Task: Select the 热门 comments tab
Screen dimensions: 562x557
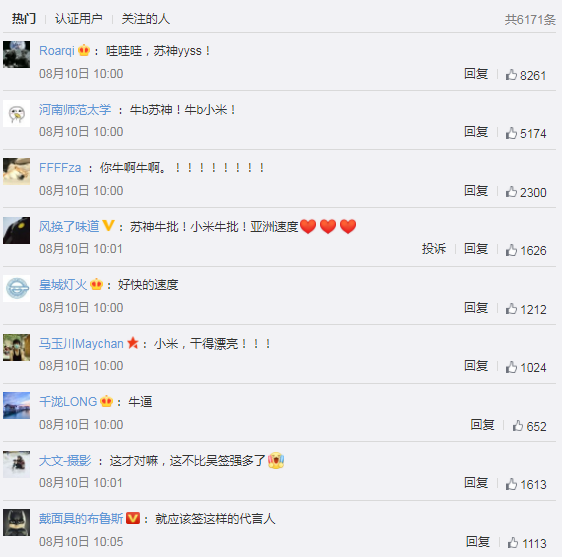Action: point(24,19)
